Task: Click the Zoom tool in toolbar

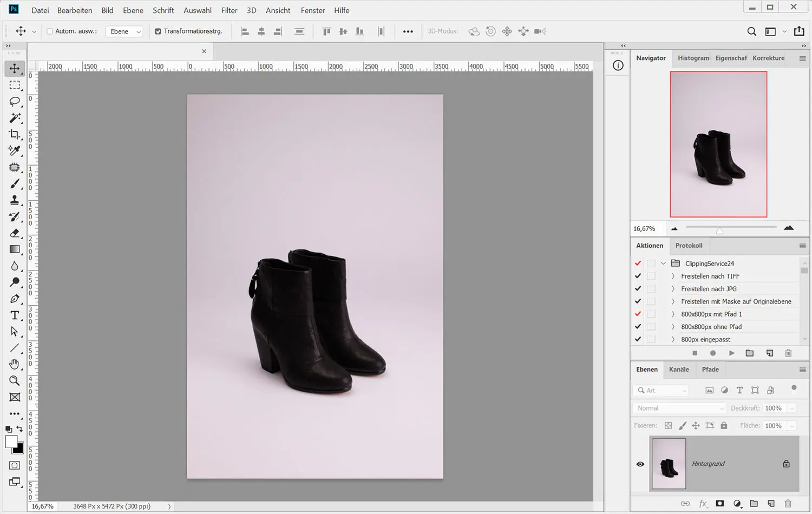Action: (15, 381)
